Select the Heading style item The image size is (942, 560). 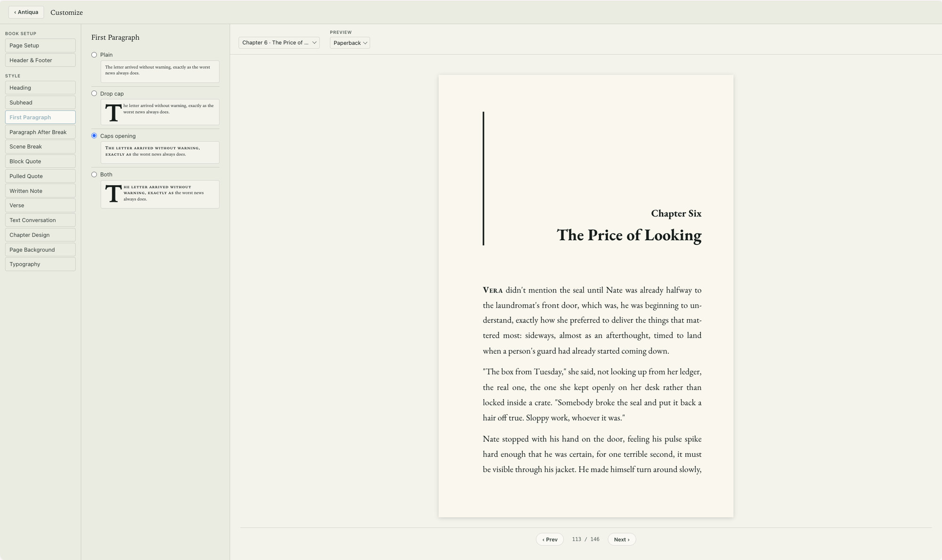tap(40, 88)
